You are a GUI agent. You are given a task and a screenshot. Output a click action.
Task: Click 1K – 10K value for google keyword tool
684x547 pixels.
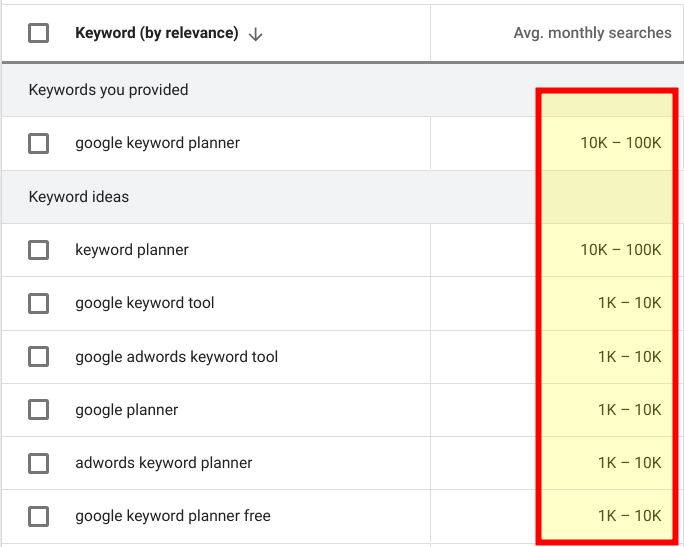tap(629, 303)
